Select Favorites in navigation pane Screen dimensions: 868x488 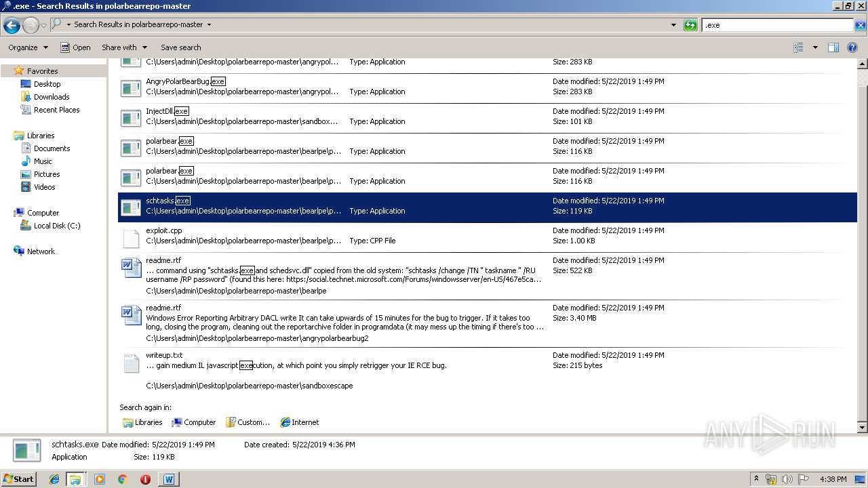click(42, 71)
